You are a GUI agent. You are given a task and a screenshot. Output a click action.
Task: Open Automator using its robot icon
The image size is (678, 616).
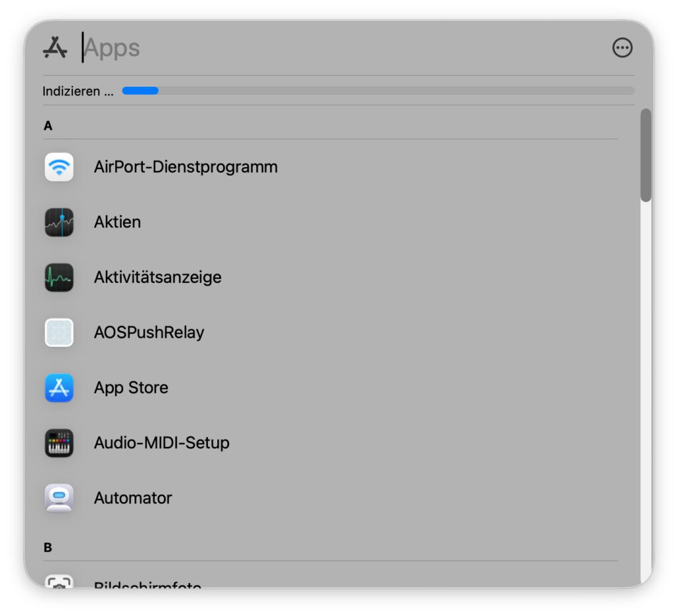[59, 499]
